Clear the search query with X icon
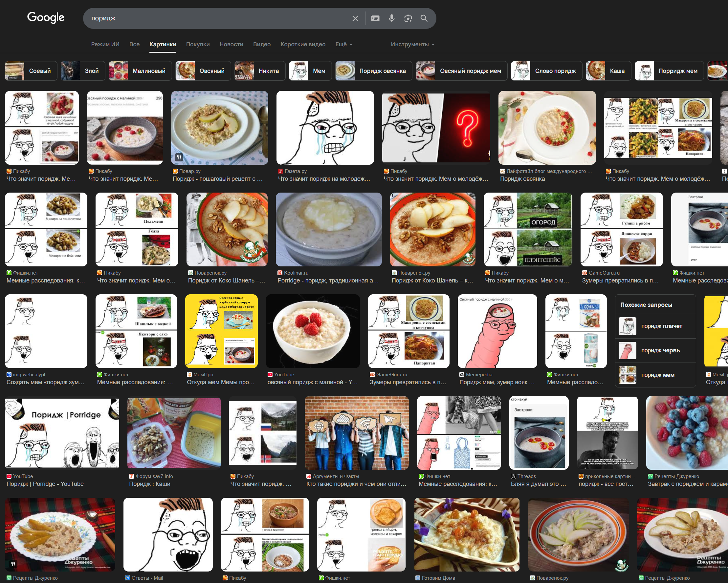This screenshot has height=583, width=728. click(355, 19)
